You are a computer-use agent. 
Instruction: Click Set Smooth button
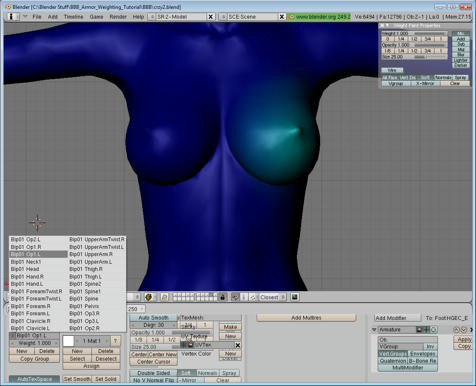[x=77, y=379]
